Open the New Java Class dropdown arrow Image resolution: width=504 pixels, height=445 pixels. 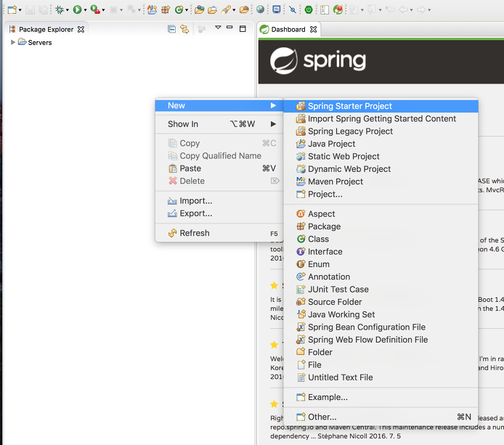(187, 10)
